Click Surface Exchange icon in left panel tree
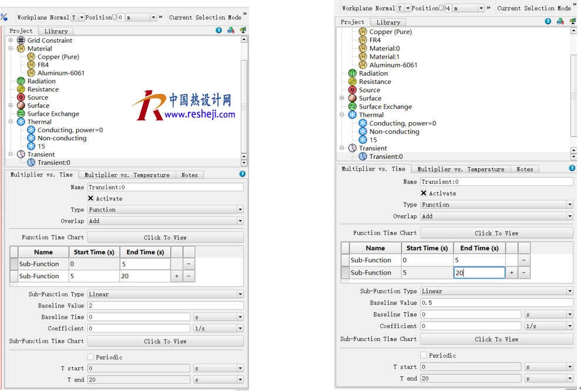This screenshot has width=581, height=392. pos(21,114)
